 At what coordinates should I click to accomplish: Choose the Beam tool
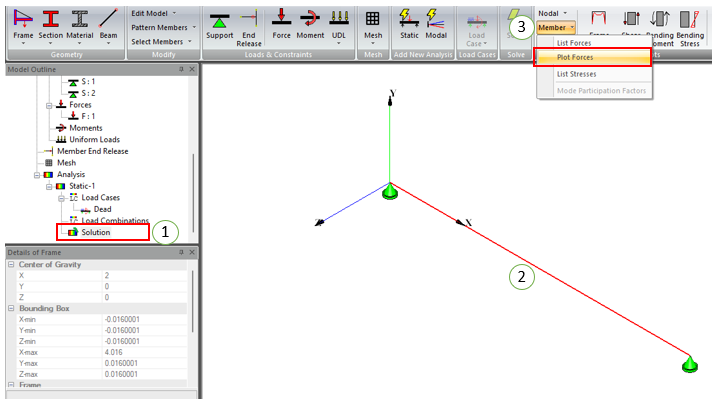pos(108,24)
